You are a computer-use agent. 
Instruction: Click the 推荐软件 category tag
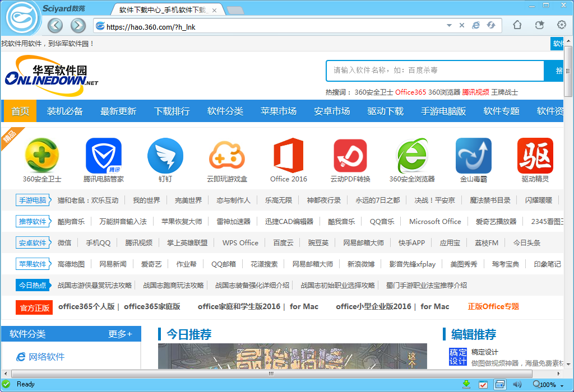click(33, 222)
